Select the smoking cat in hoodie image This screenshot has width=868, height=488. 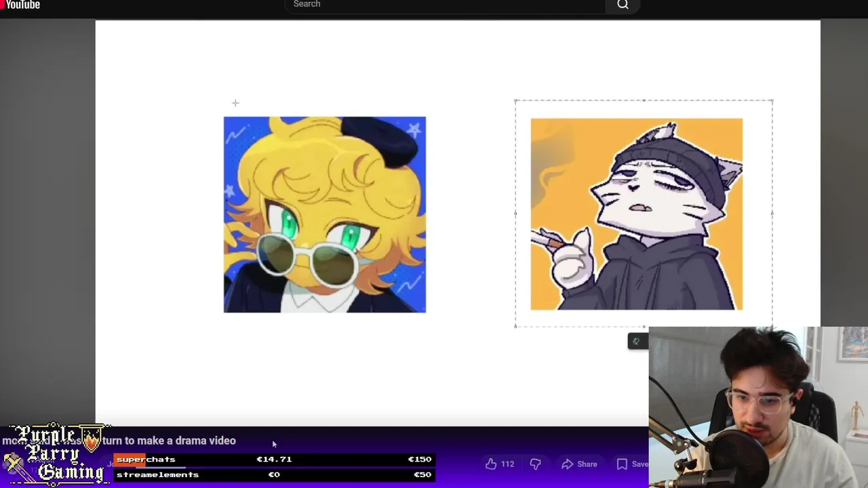tap(637, 214)
